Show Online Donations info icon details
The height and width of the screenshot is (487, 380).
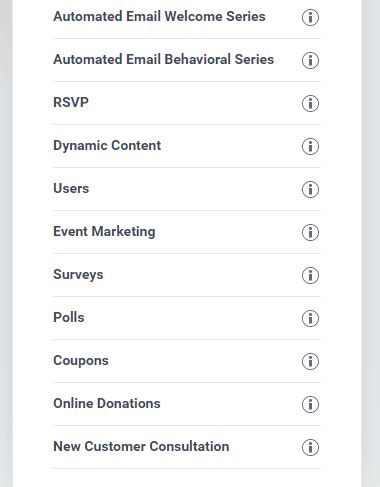[x=310, y=404]
